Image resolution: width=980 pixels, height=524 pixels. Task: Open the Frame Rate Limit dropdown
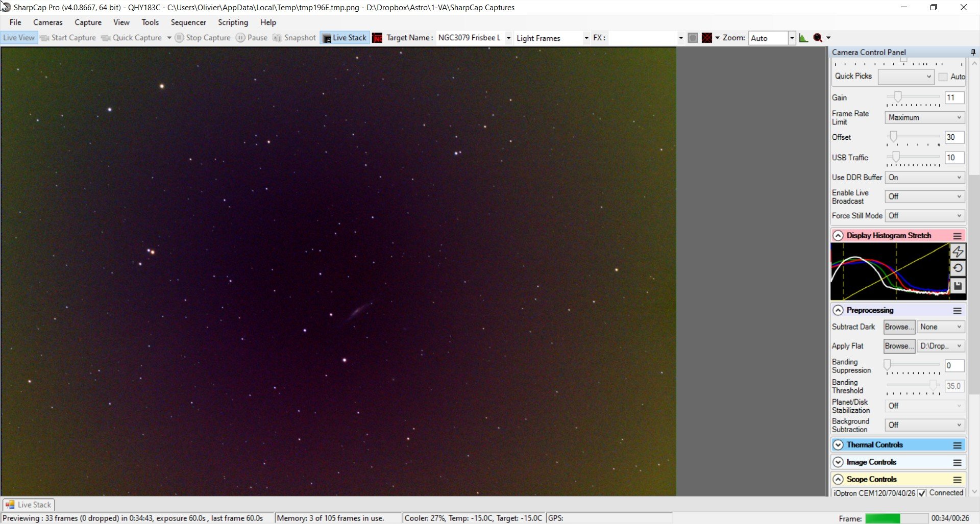pos(924,117)
